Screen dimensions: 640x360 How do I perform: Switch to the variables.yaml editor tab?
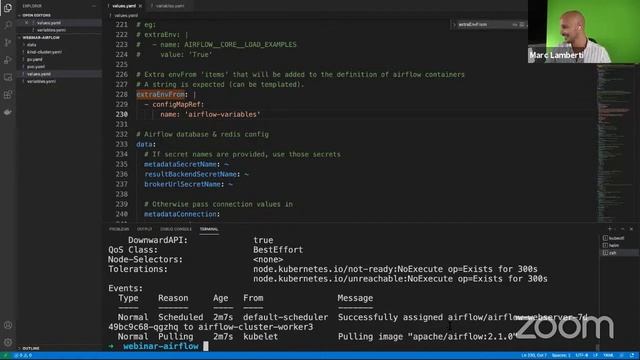point(169,6)
